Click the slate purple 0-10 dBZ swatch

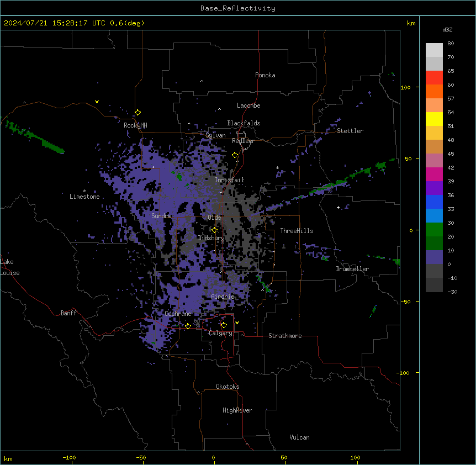(x=434, y=257)
